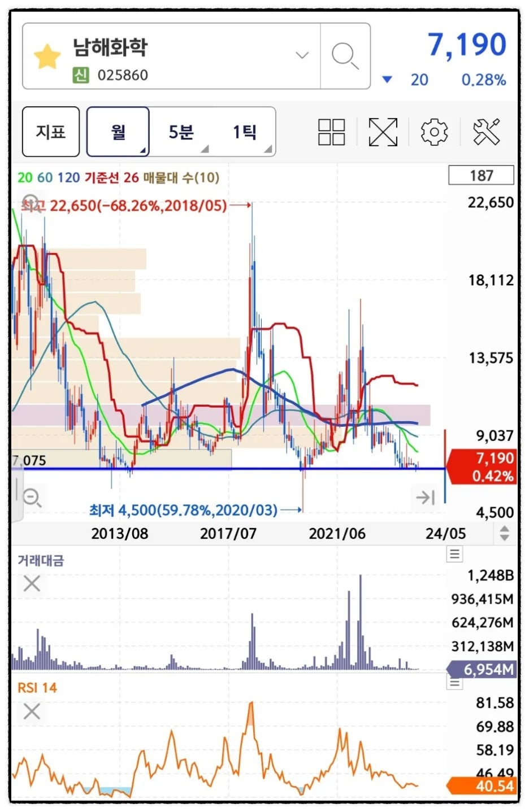This screenshot has height=812, width=529.
Task: Jump to the latest candle arrow
Action: tap(425, 497)
